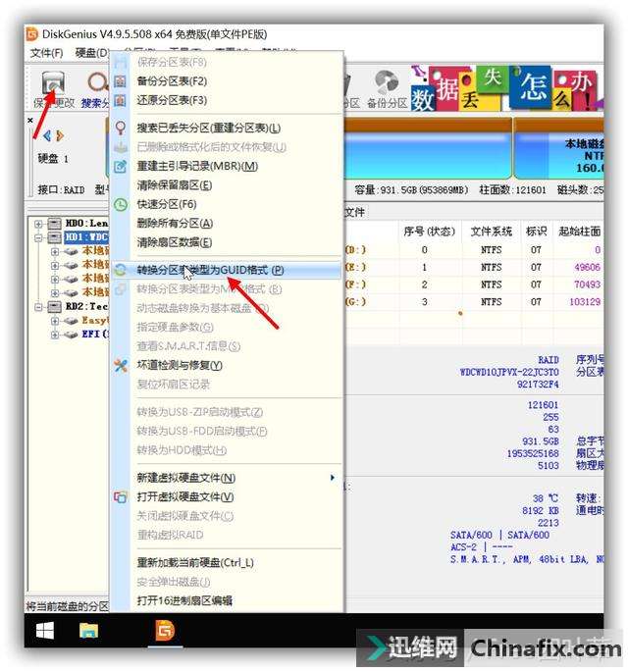The width and height of the screenshot is (628, 672).
Task: Click the restore partition table icon
Action: (121, 100)
